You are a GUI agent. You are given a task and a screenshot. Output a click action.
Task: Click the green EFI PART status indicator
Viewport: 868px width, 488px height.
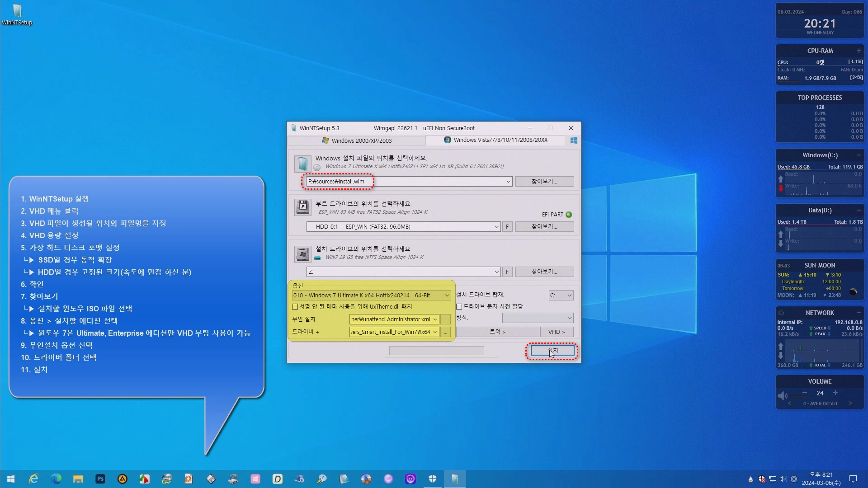pyautogui.click(x=569, y=215)
